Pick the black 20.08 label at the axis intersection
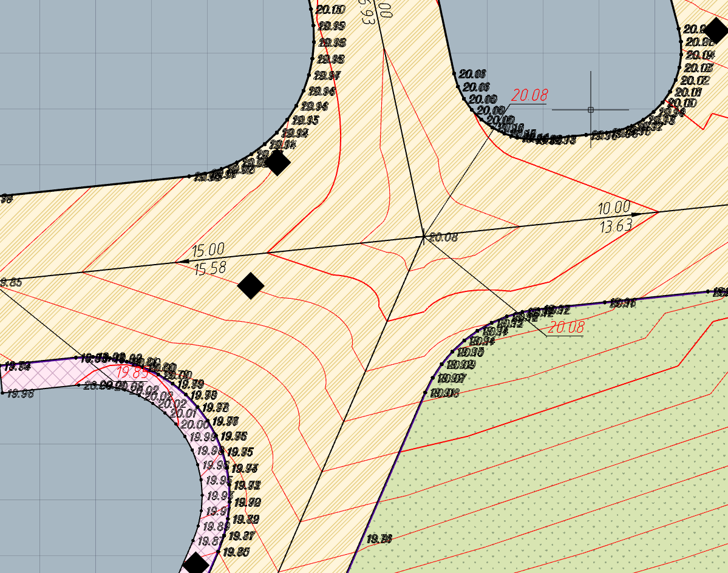This screenshot has height=573, width=728. 443,237
